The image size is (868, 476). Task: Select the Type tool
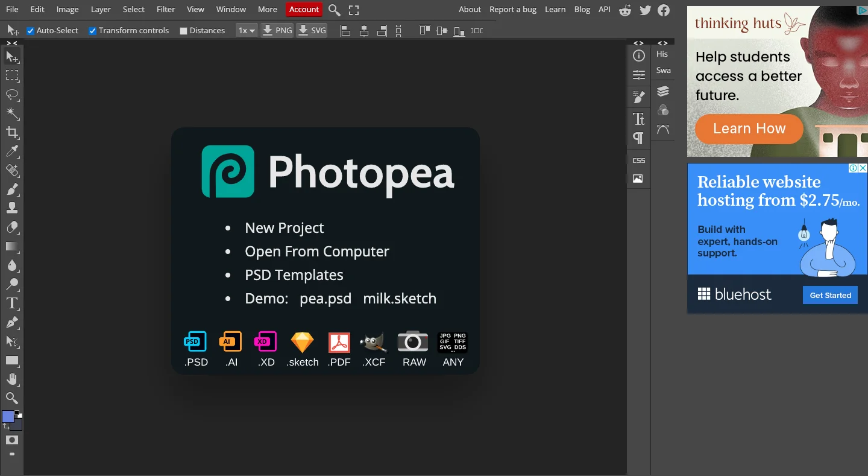point(11,303)
